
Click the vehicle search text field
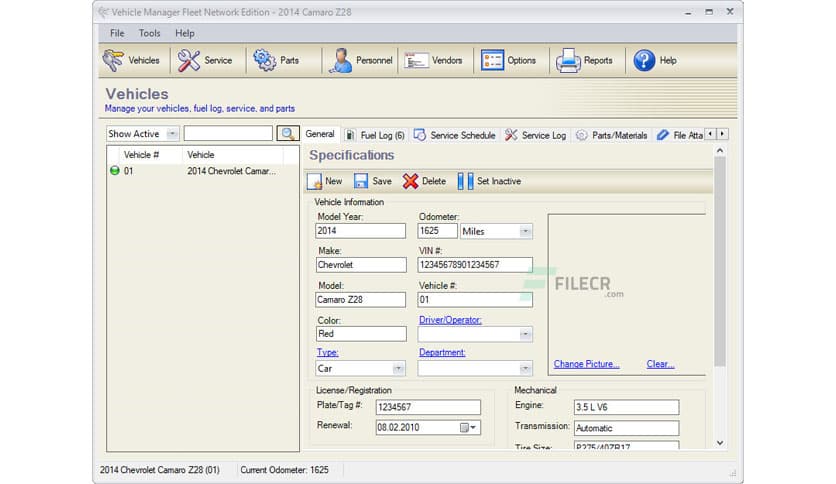228,133
